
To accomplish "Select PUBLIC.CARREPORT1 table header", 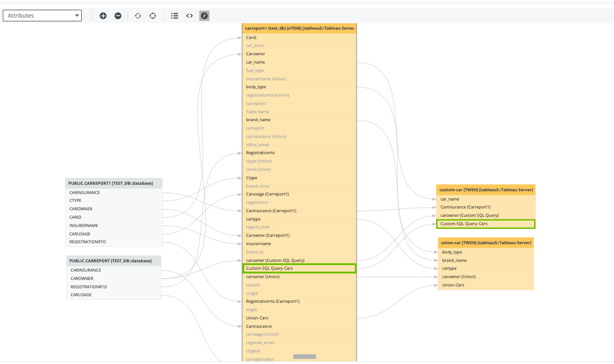I will coord(114,183).
